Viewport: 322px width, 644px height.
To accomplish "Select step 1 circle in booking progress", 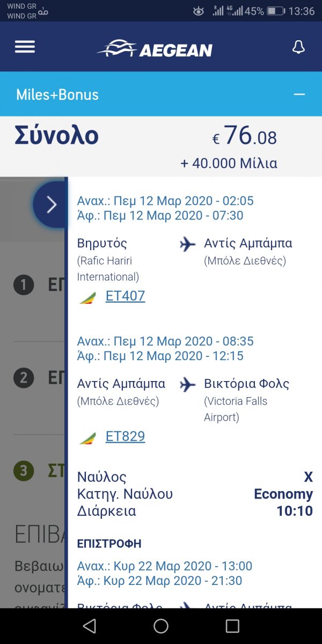I will pyautogui.click(x=24, y=285).
